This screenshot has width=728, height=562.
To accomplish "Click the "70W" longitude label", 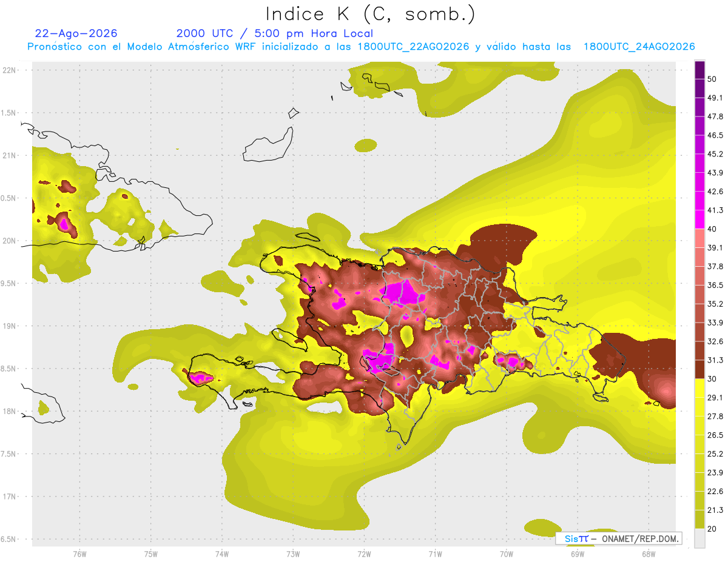I will [507, 554].
